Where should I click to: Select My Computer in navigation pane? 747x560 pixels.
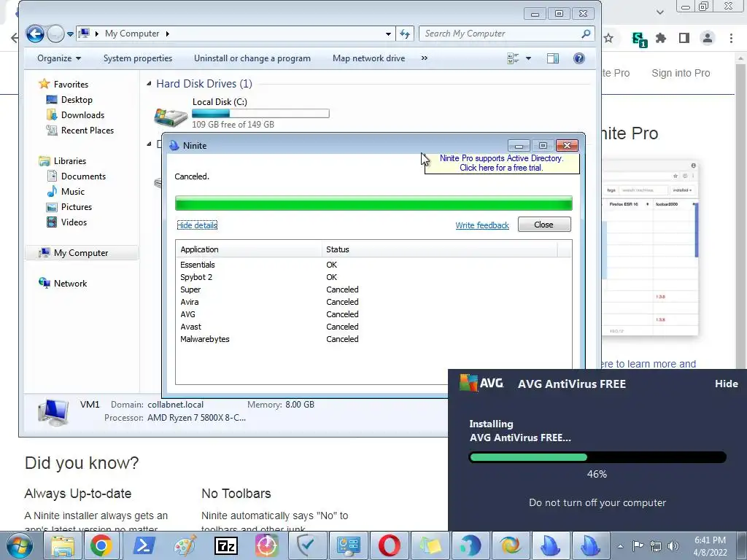(x=82, y=253)
